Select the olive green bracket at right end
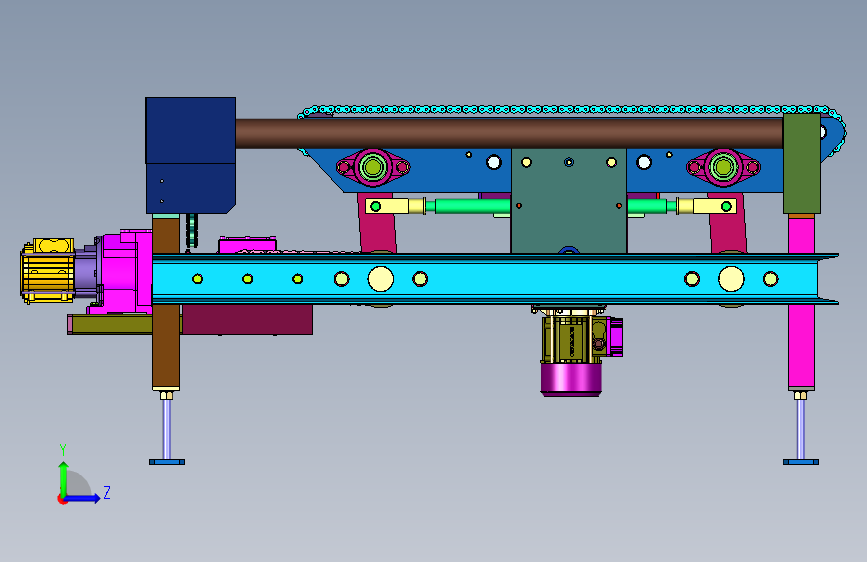The image size is (867, 562). 801,164
